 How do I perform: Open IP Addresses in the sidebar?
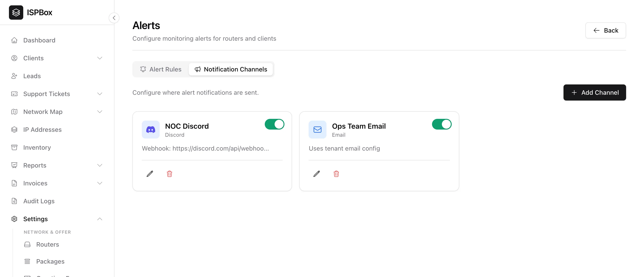[57, 129]
